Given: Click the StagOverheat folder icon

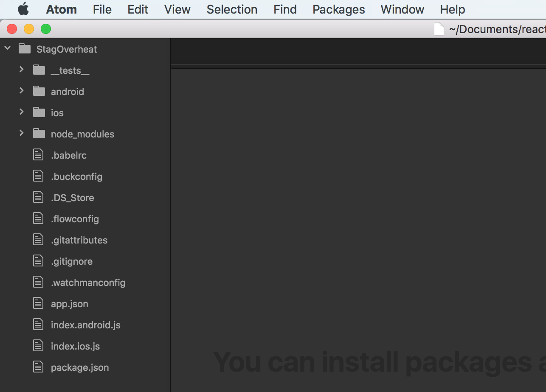Looking at the screenshot, I should coord(25,49).
